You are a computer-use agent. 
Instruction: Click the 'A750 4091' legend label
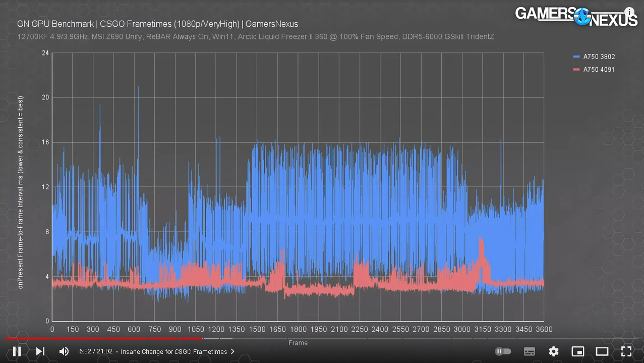coord(599,70)
